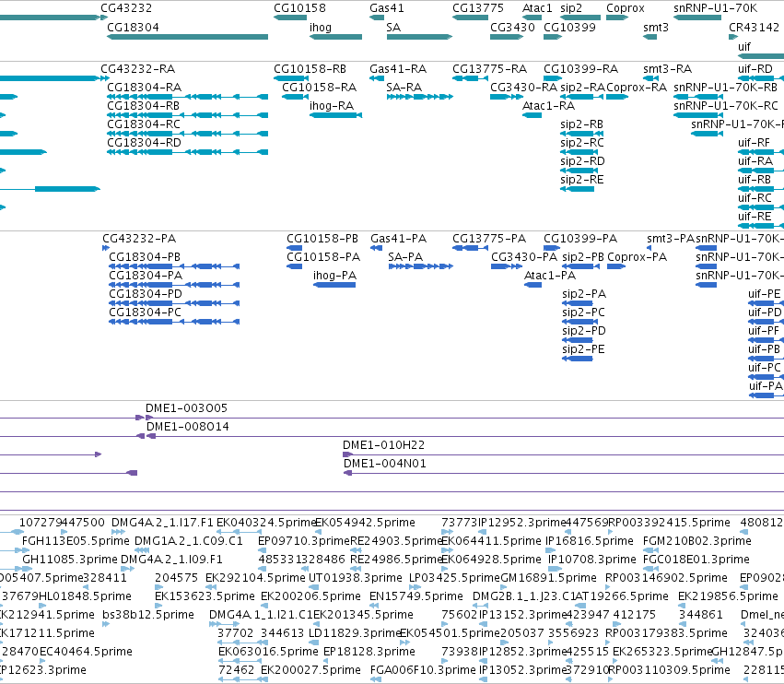Image resolution: width=784 pixels, height=684 pixels.
Task: Select the DME1-004N01 BAC label
Action: click(384, 464)
